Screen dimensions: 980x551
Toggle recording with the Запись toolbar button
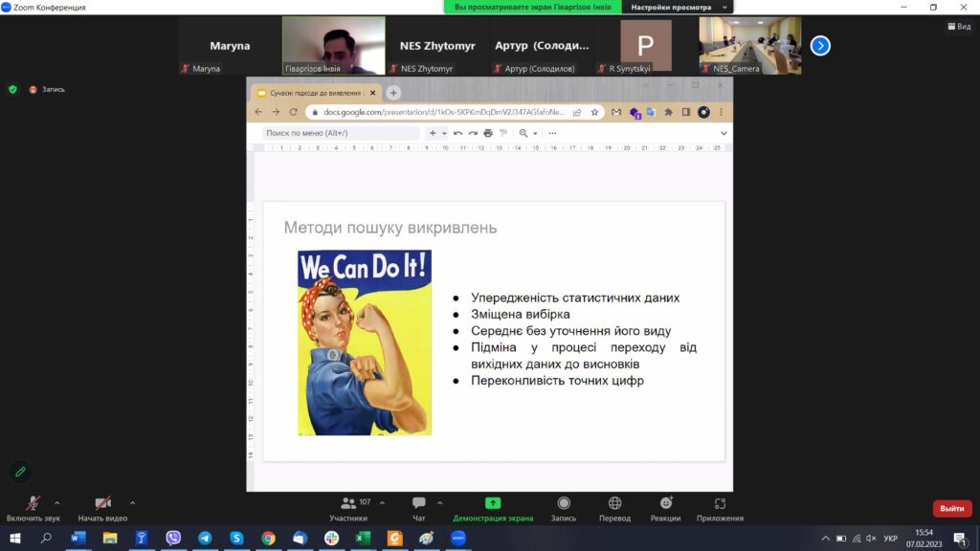pos(564,509)
